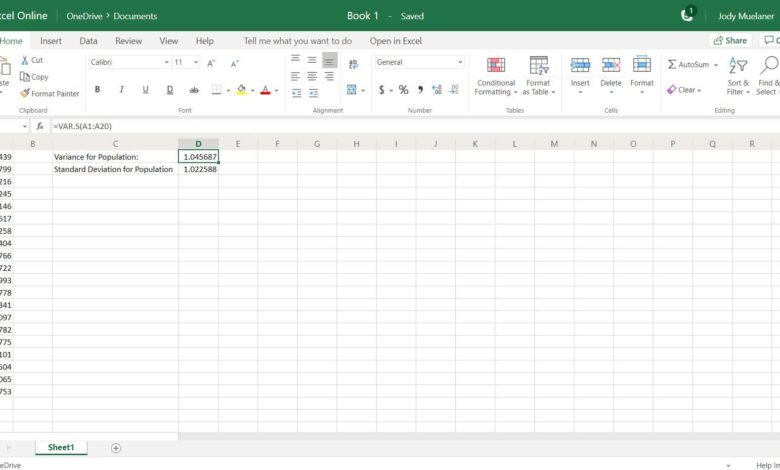
Task: Select Middle Align in Alignment group
Action: [312, 60]
